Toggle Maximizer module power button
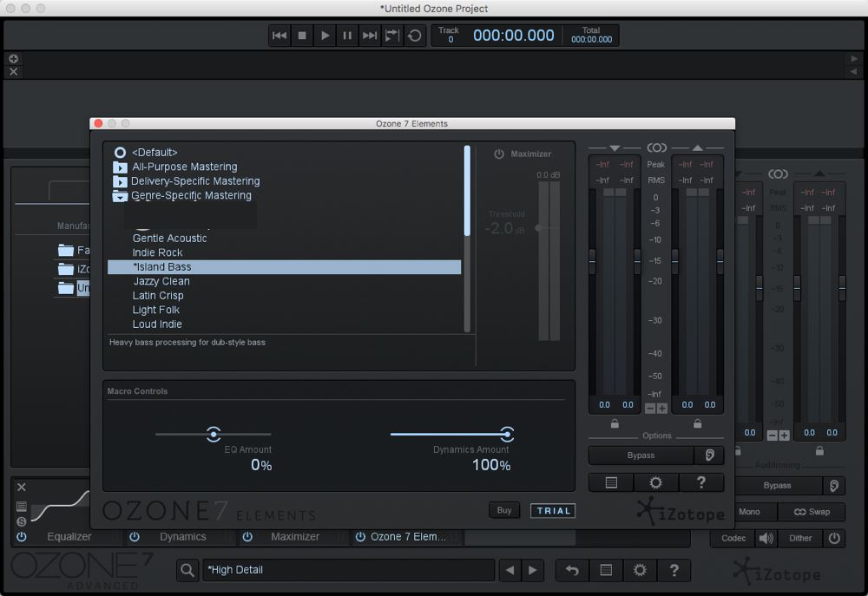The width and height of the screenshot is (868, 596). pyautogui.click(x=500, y=154)
